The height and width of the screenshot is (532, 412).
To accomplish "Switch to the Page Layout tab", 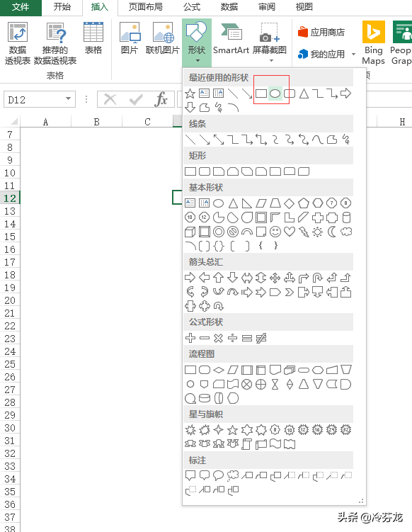I will tap(145, 7).
